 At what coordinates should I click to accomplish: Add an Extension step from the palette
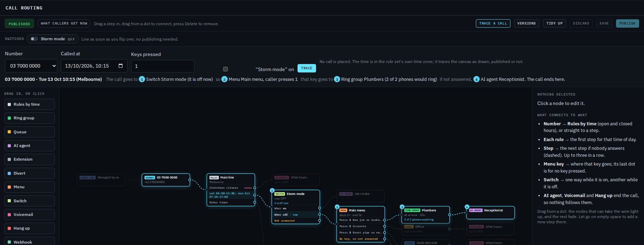(x=29, y=159)
